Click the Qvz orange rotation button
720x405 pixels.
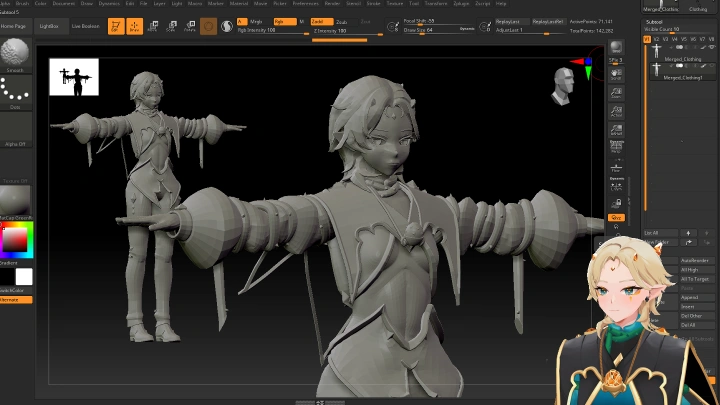coord(616,218)
